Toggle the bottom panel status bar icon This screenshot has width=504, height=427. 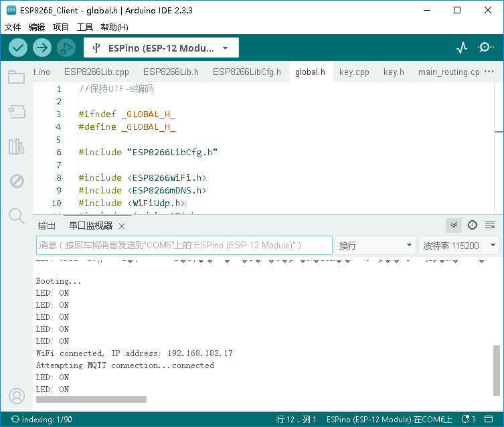489,419
